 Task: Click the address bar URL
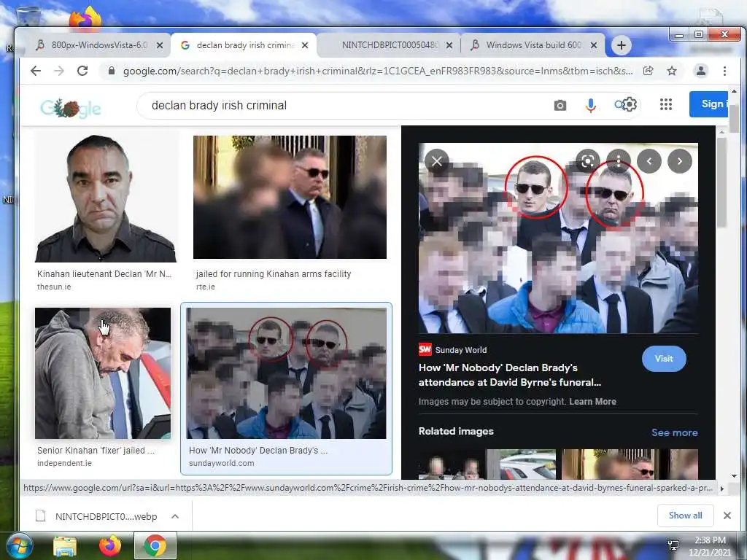(x=377, y=71)
